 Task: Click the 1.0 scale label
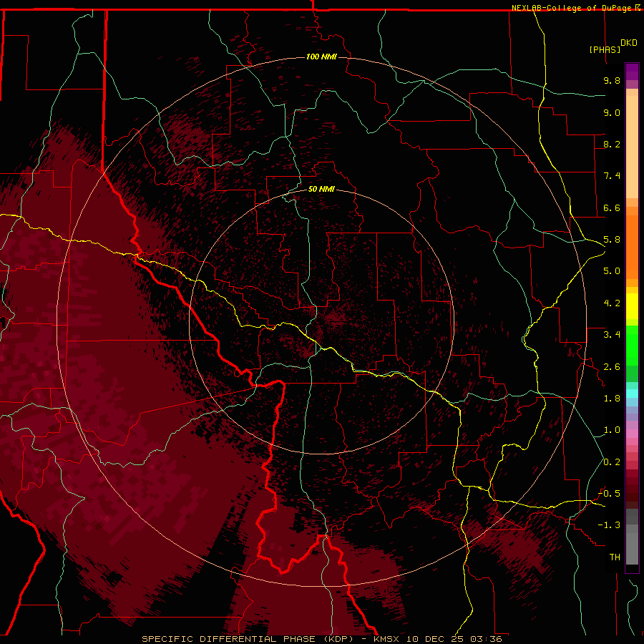point(612,430)
